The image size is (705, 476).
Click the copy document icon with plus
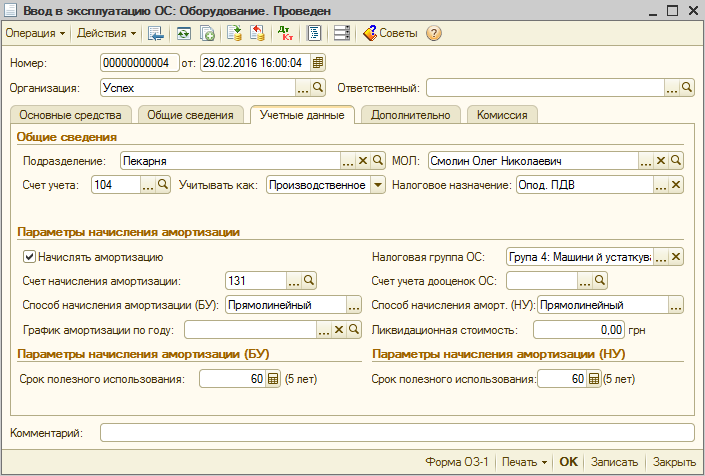[x=207, y=33]
